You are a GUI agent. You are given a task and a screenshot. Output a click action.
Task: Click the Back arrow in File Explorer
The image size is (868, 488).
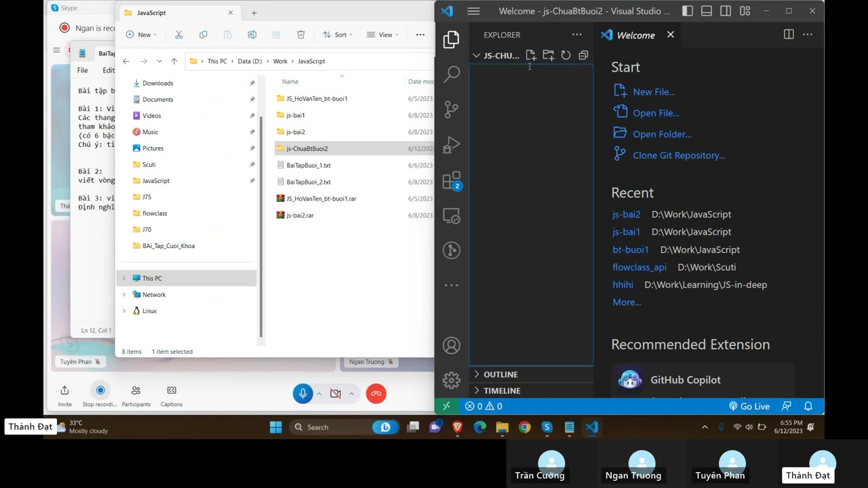tap(126, 61)
